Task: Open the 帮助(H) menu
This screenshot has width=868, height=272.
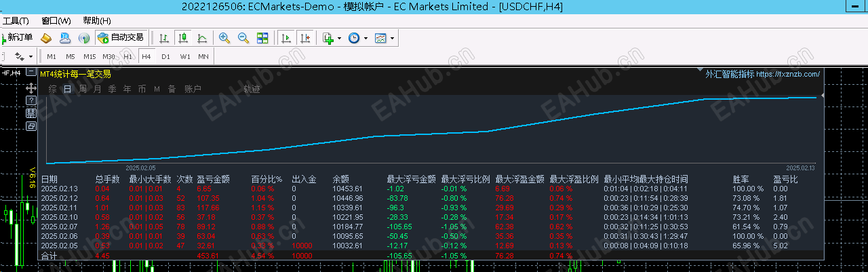Action: coord(97,20)
